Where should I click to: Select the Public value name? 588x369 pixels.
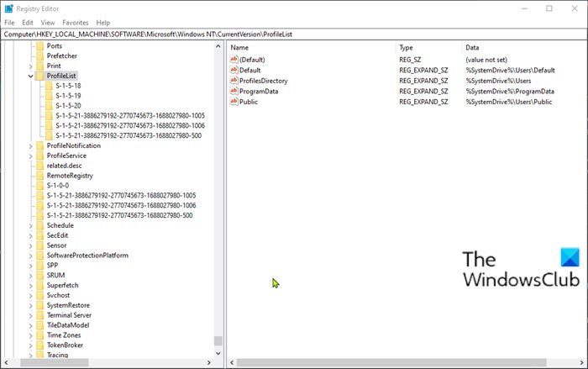[249, 102]
